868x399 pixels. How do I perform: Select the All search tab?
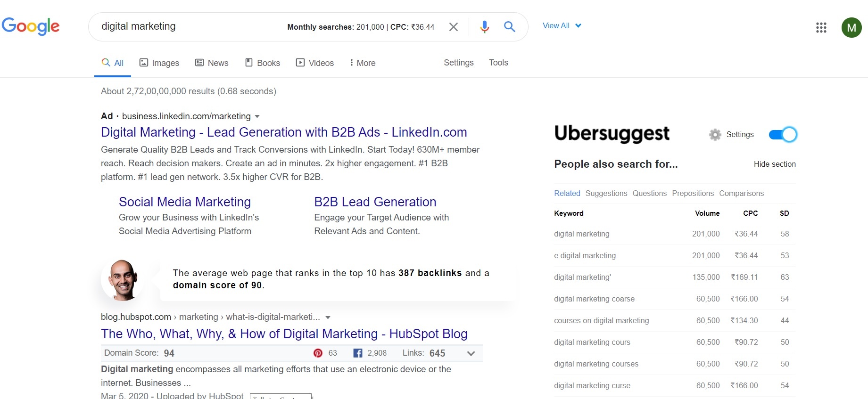(113, 63)
